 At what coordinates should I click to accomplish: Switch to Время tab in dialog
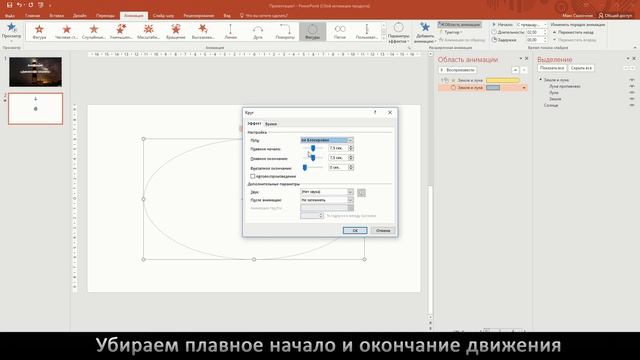click(x=271, y=124)
